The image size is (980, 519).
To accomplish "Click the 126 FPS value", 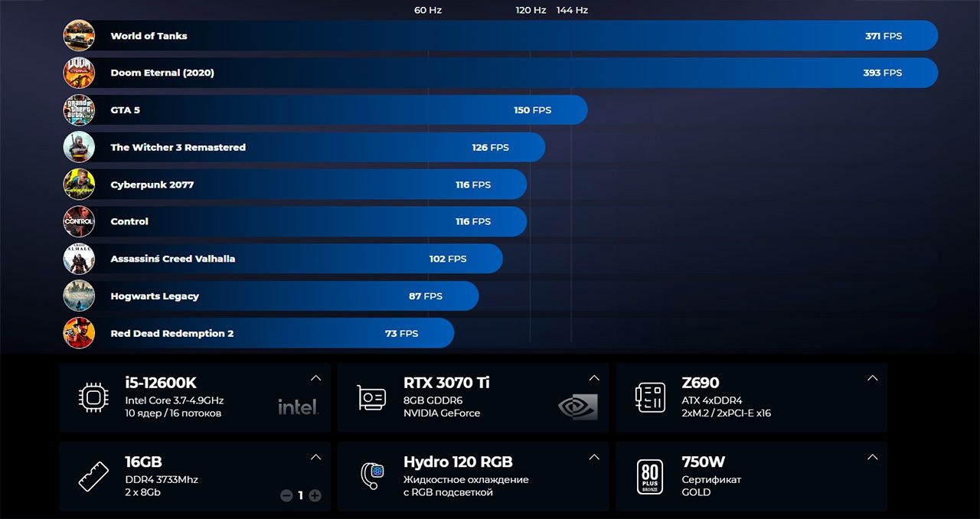I will click(490, 147).
